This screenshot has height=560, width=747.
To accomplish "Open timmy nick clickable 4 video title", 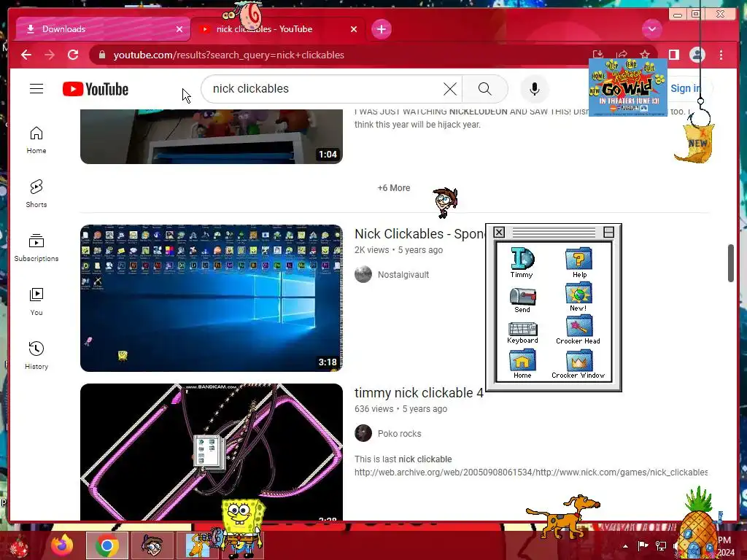I will tap(419, 393).
